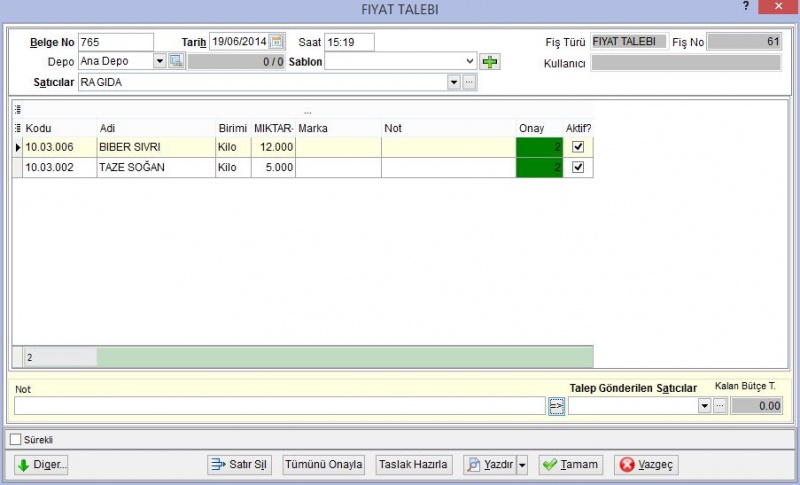This screenshot has height=485, width=800.
Task: Uncheck Aktif for BIBER SIVRI row
Action: tap(578, 147)
